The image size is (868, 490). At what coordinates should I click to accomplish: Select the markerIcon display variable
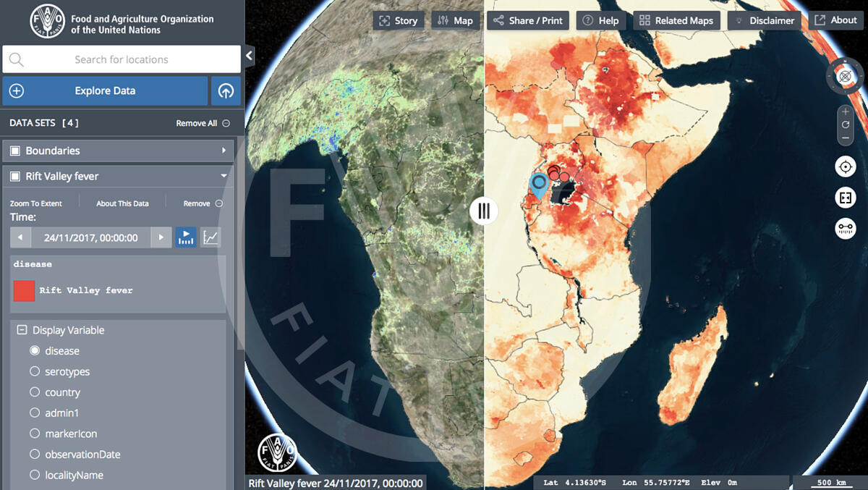(x=35, y=434)
